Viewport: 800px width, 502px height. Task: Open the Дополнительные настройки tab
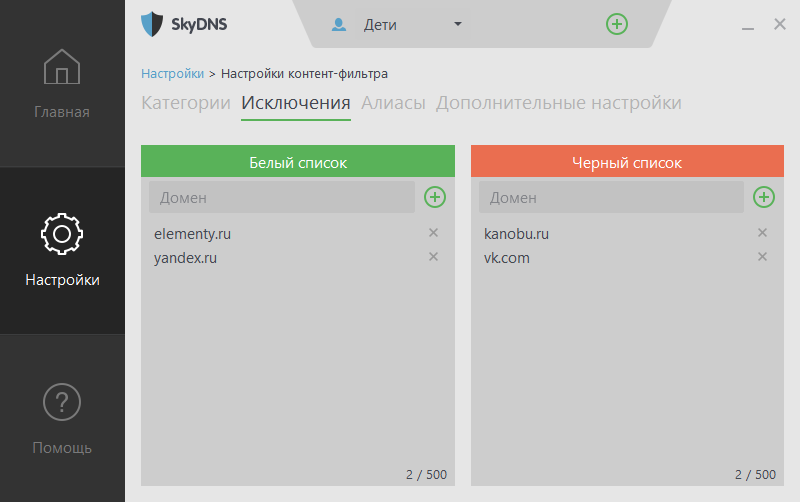coord(559,103)
